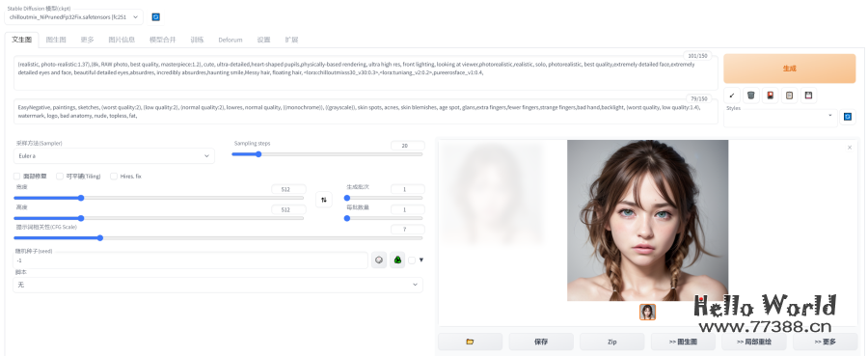Open the Sampler dropdown showing Euler a
This screenshot has height=356, width=868.
pos(114,156)
